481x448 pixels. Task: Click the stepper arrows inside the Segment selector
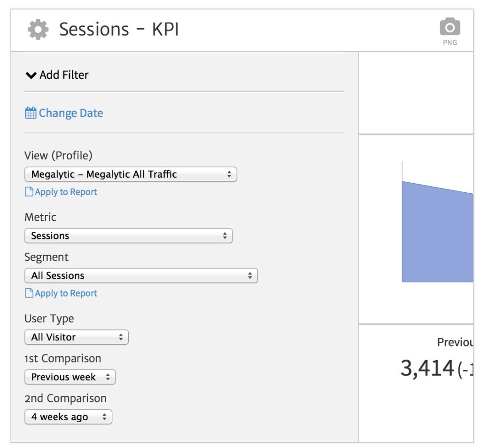click(x=250, y=275)
